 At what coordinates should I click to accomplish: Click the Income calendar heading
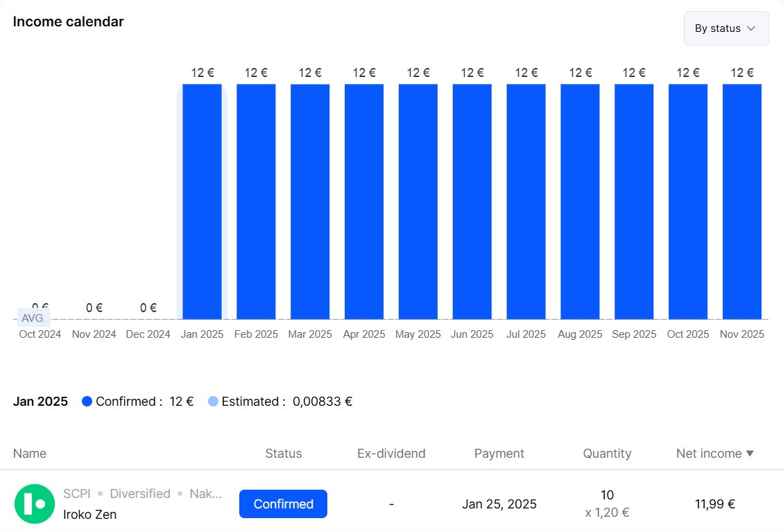pos(69,22)
